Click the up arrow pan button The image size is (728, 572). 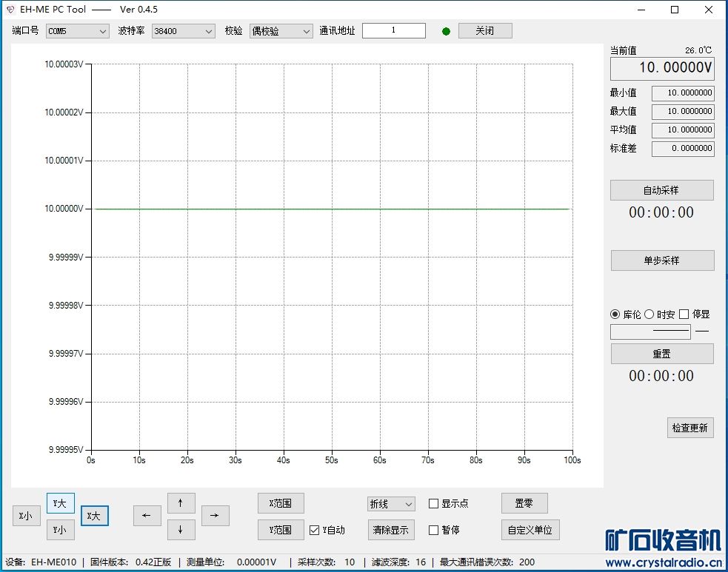pos(181,503)
